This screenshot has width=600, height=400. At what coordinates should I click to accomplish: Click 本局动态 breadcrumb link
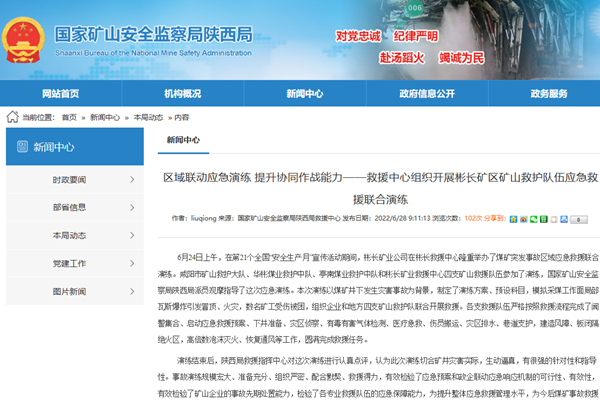coord(149,117)
